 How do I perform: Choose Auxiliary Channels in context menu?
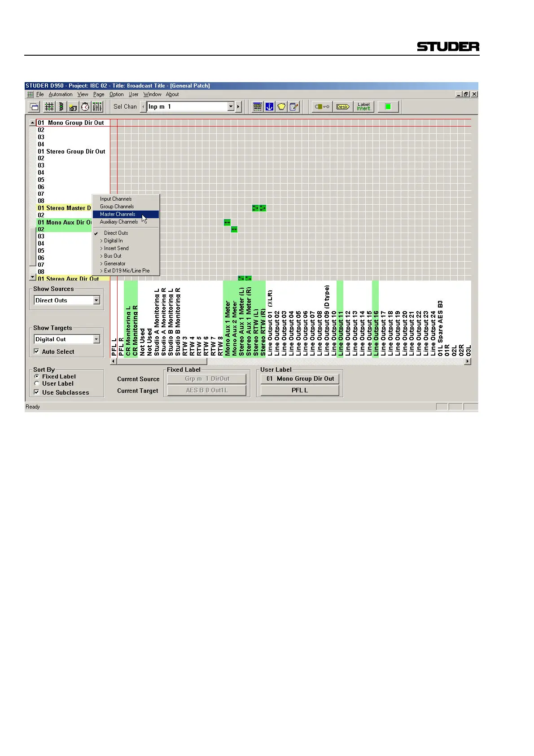coord(126,222)
